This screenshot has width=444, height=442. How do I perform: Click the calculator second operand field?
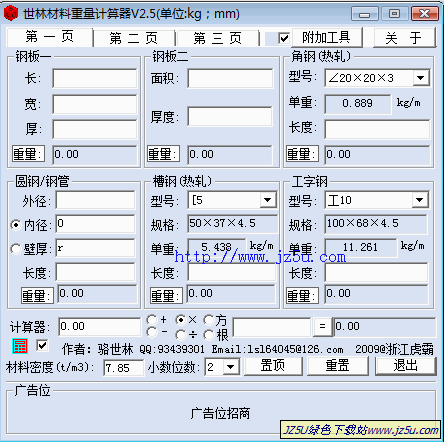coord(272,327)
